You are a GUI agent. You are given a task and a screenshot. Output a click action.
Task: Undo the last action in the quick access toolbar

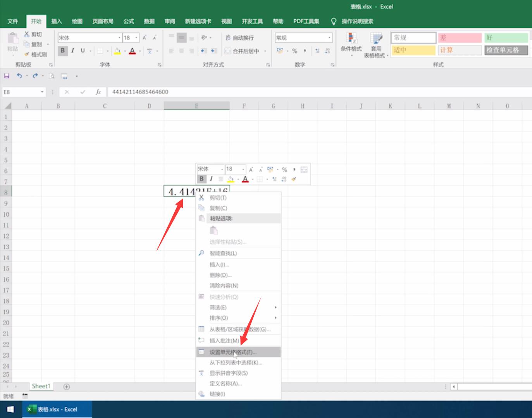click(19, 76)
